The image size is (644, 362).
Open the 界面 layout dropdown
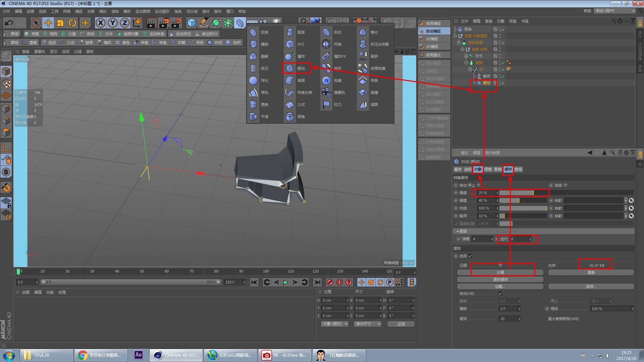point(615,11)
